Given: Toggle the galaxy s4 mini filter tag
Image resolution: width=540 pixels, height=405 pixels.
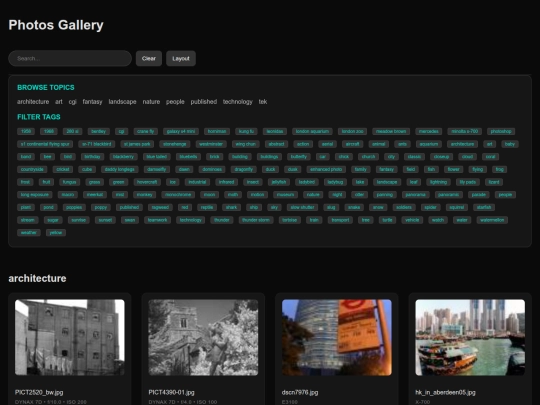Looking at the screenshot, I should 181,131.
